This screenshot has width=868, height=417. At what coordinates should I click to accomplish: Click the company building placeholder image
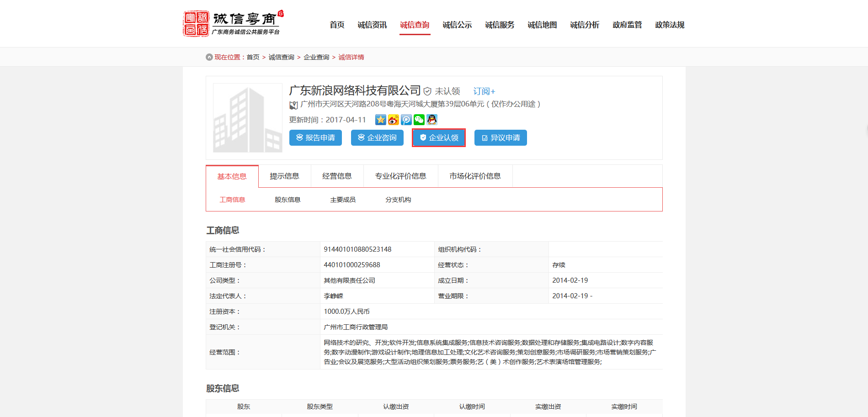point(248,118)
